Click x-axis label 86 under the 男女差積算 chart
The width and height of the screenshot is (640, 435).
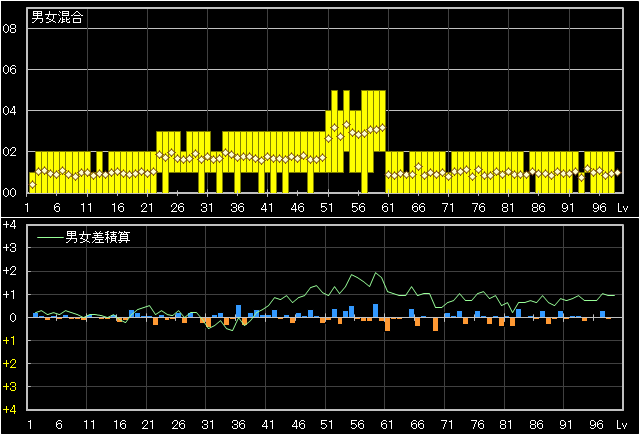pos(536,425)
